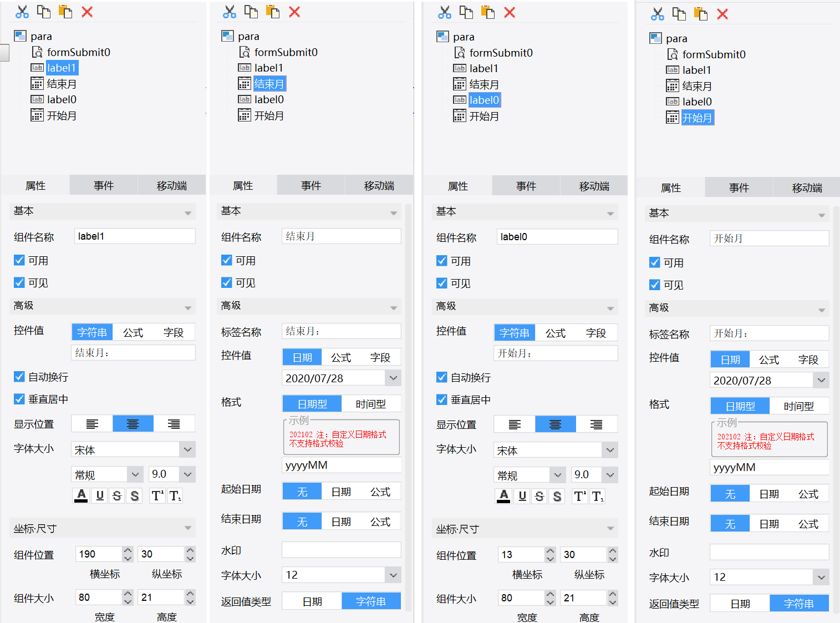Click the cut scissors icon in 结束月 panel

pyautogui.click(x=230, y=12)
